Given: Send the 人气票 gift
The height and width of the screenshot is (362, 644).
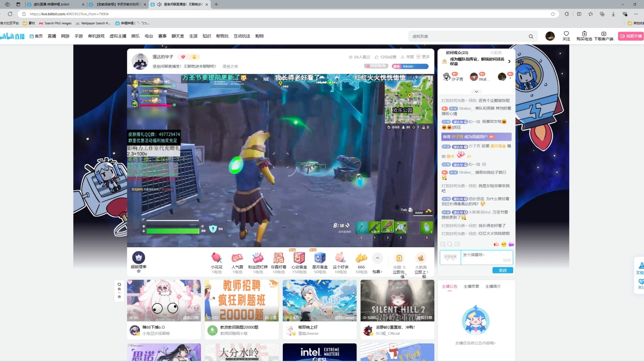Looking at the screenshot, I should pyautogui.click(x=237, y=263).
